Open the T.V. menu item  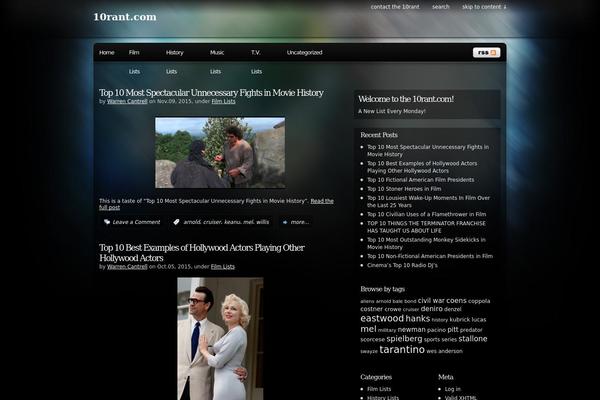(x=256, y=52)
